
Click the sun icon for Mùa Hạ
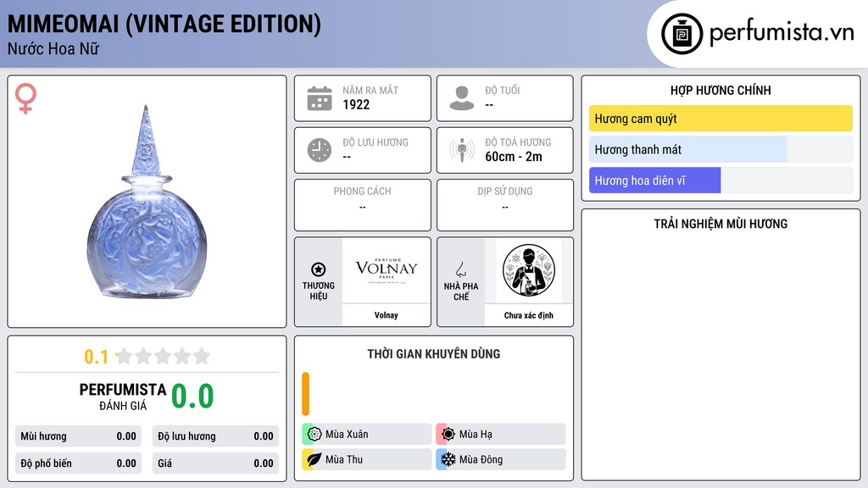[448, 435]
